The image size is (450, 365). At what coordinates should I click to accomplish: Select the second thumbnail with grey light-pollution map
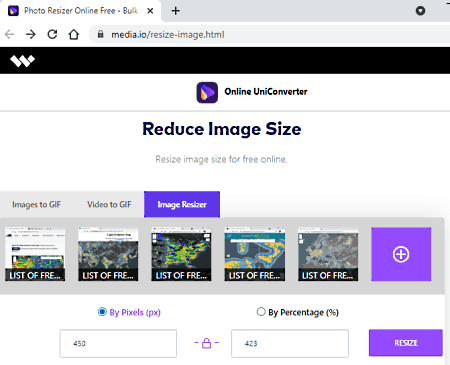coord(108,254)
